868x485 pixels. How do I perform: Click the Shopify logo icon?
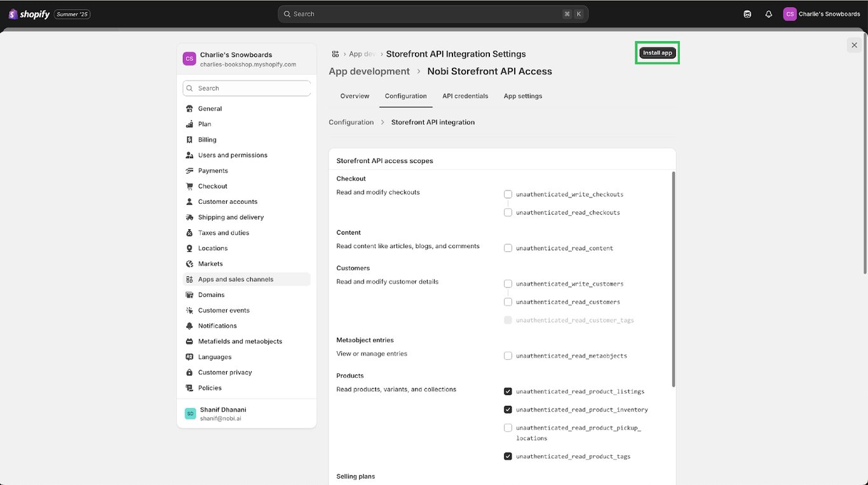click(x=13, y=14)
